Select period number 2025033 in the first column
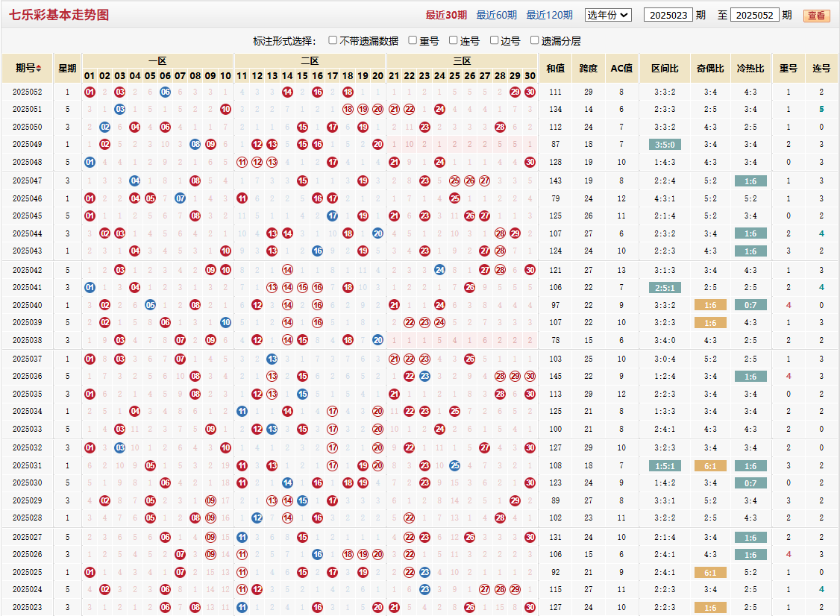Screen dimensions: 840x616 (28, 429)
